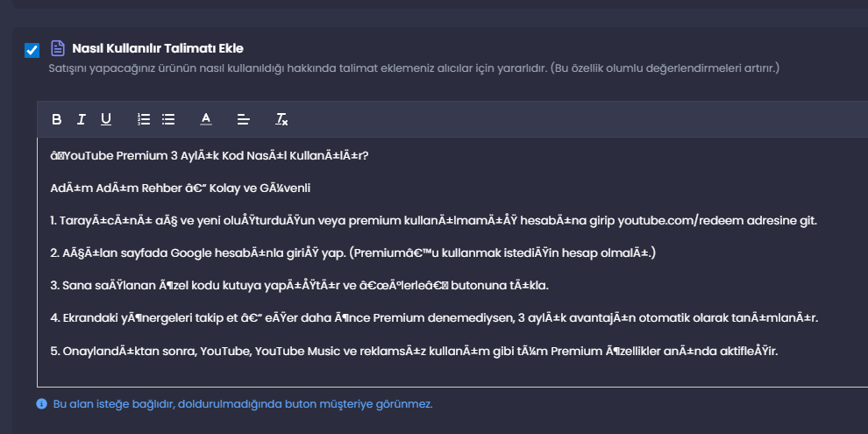
Task: Underline text using the U icon
Action: [106, 119]
